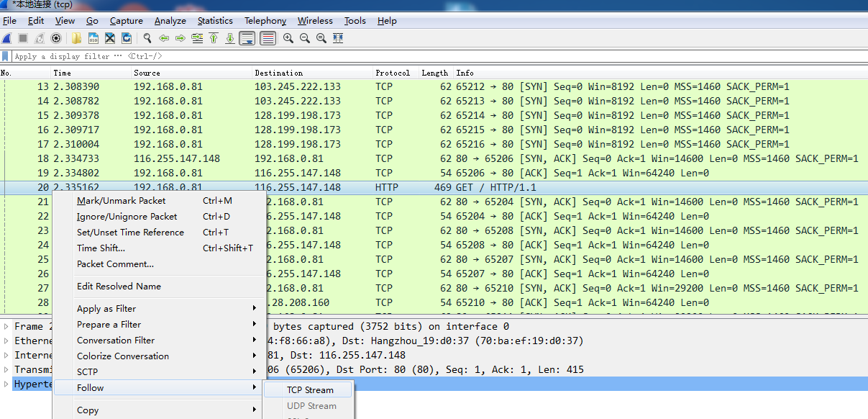The width and height of the screenshot is (868, 419).
Task: Reload the capture file icon
Action: (x=127, y=38)
